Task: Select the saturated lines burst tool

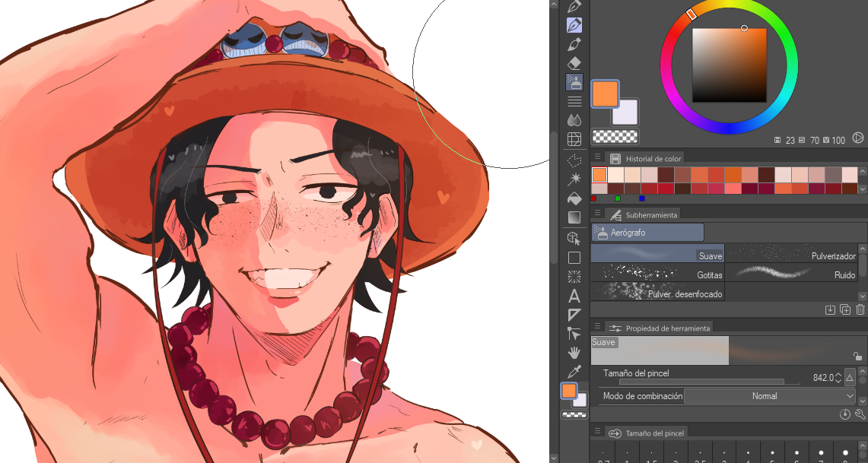Action: (x=574, y=277)
